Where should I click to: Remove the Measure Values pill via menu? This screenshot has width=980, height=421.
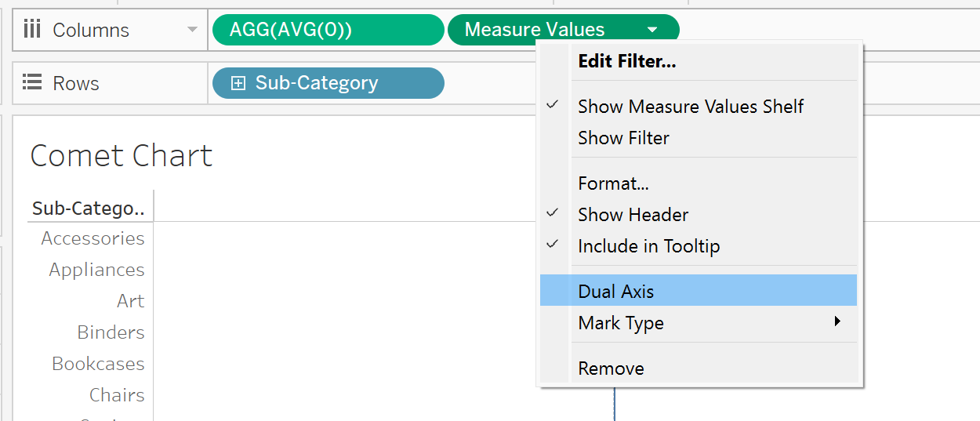[x=611, y=368]
